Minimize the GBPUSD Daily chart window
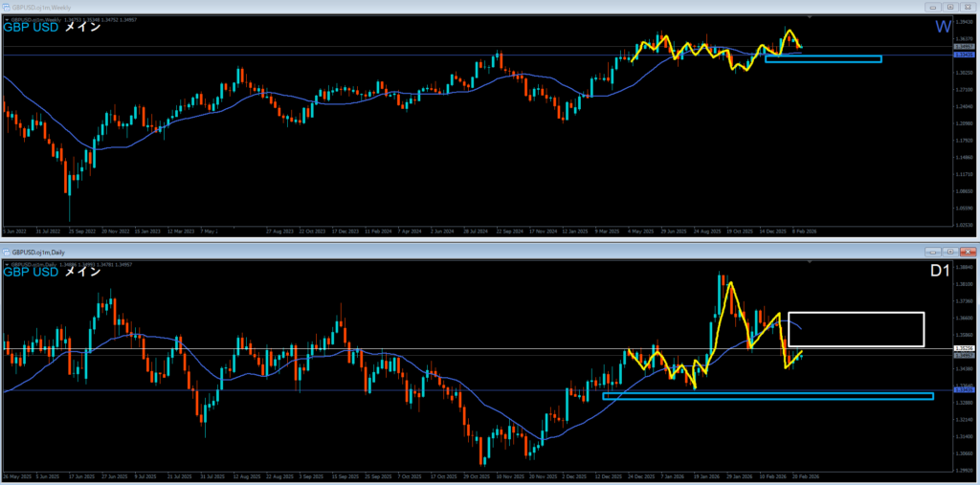 pos(934,252)
